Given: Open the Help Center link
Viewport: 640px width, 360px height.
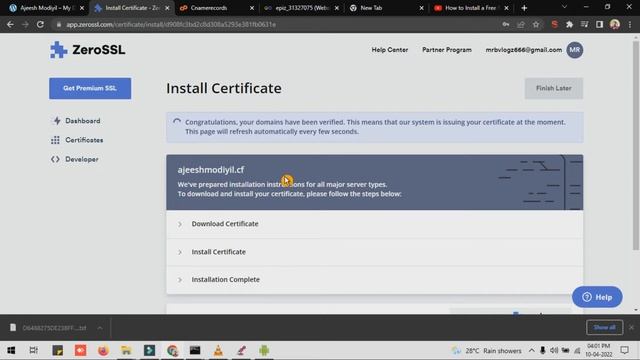Looking at the screenshot, I should pos(389,50).
